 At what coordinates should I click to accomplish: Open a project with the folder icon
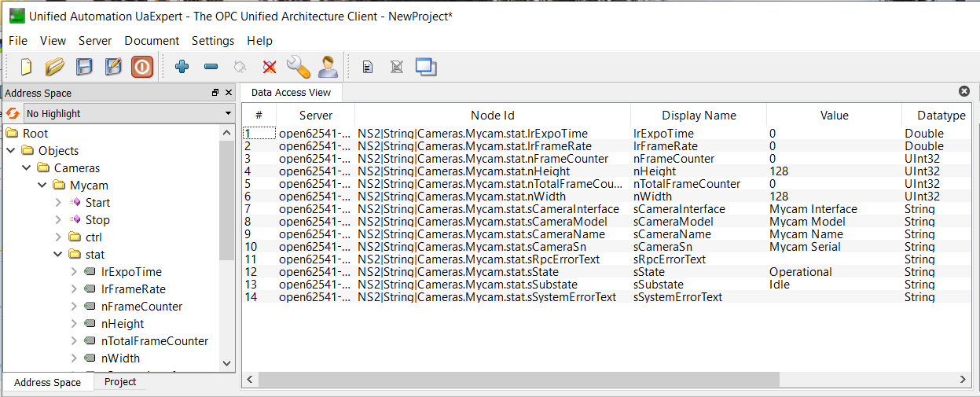coord(54,67)
